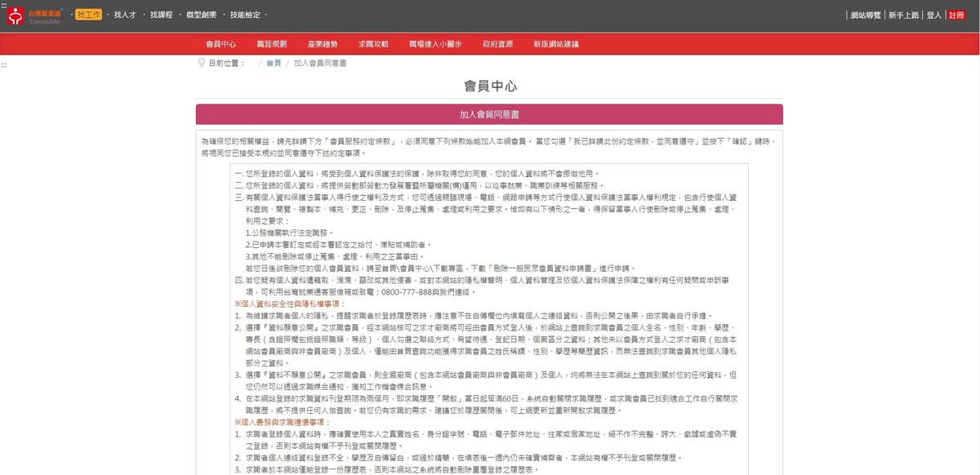Open 會員中心 in the red menu bar
The width and height of the screenshot is (980, 475).
click(x=220, y=44)
